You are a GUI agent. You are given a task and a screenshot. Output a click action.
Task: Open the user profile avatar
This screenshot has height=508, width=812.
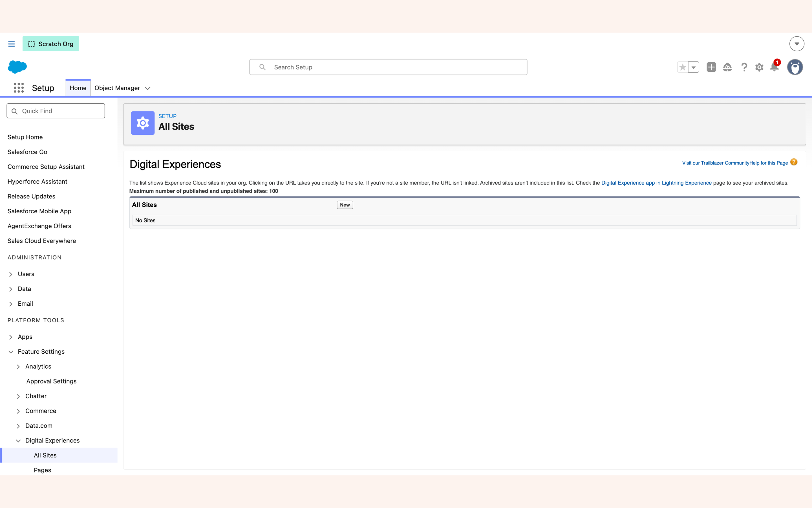tap(795, 67)
